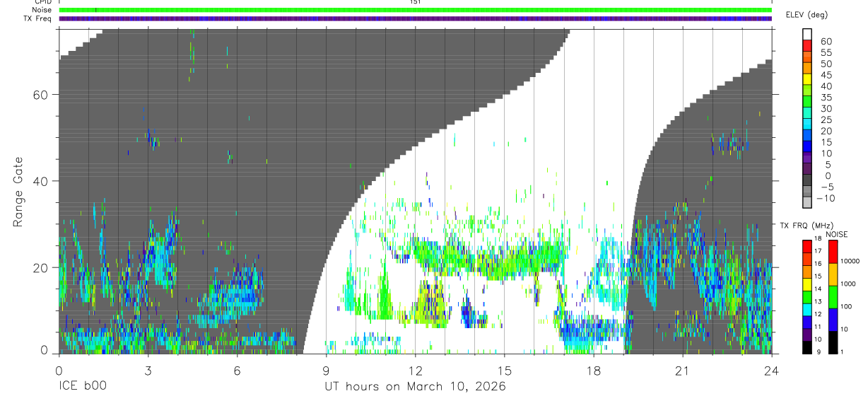Image resolution: width=868 pixels, height=401 pixels.
Task: Click the Range Gate y-axis title
Action: [x=20, y=192]
